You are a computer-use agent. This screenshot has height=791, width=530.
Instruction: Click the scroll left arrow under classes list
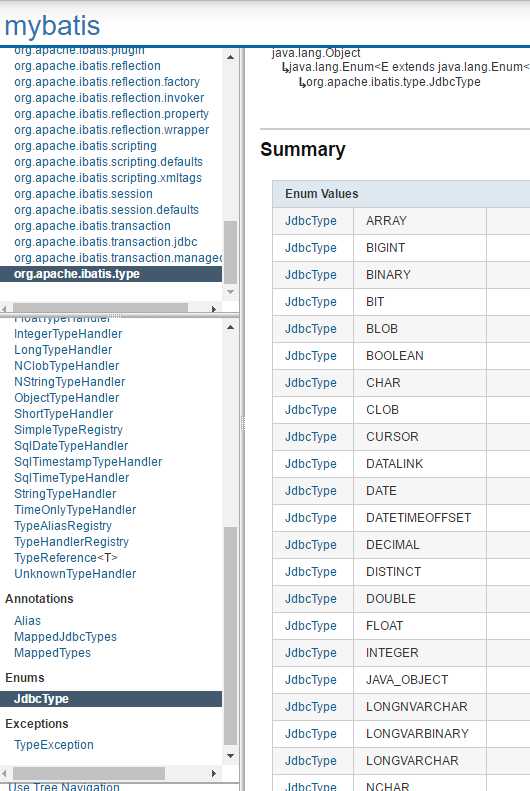tap(5, 773)
